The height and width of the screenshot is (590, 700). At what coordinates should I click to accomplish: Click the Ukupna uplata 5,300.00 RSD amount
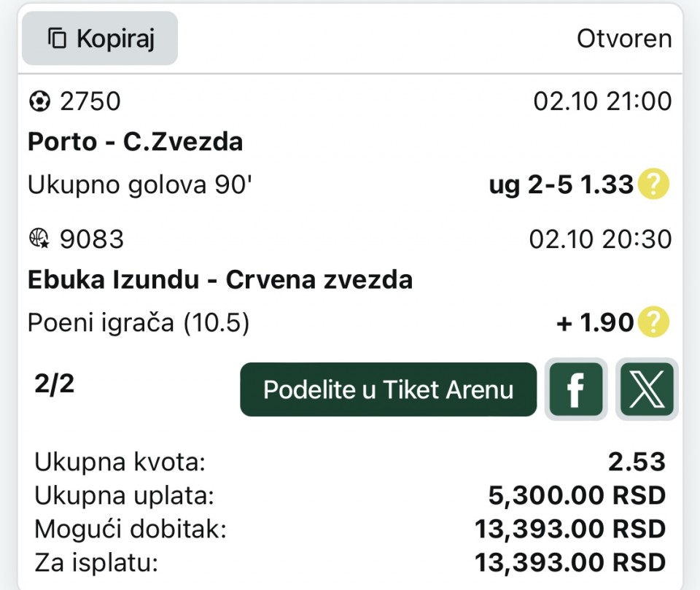pyautogui.click(x=576, y=496)
